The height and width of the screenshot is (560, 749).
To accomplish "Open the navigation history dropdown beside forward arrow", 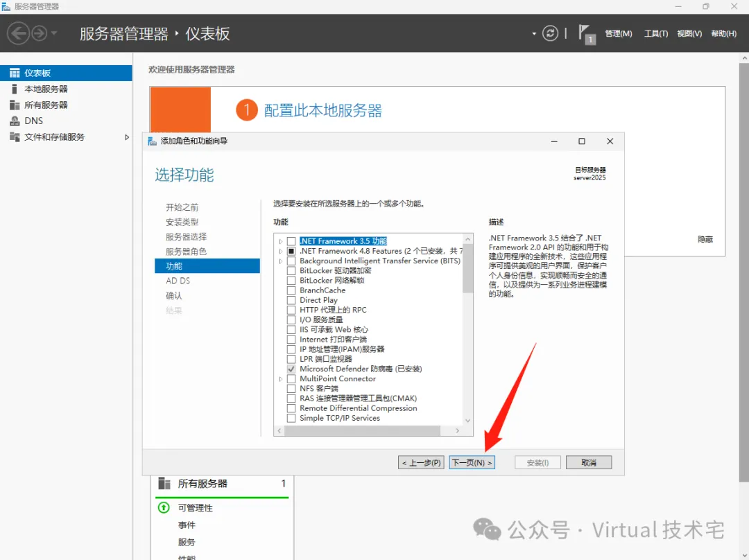I will click(54, 33).
